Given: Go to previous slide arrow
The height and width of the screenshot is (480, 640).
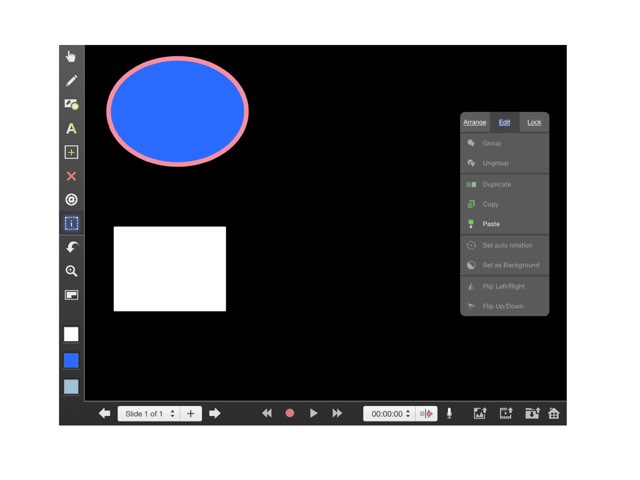Looking at the screenshot, I should [x=104, y=413].
